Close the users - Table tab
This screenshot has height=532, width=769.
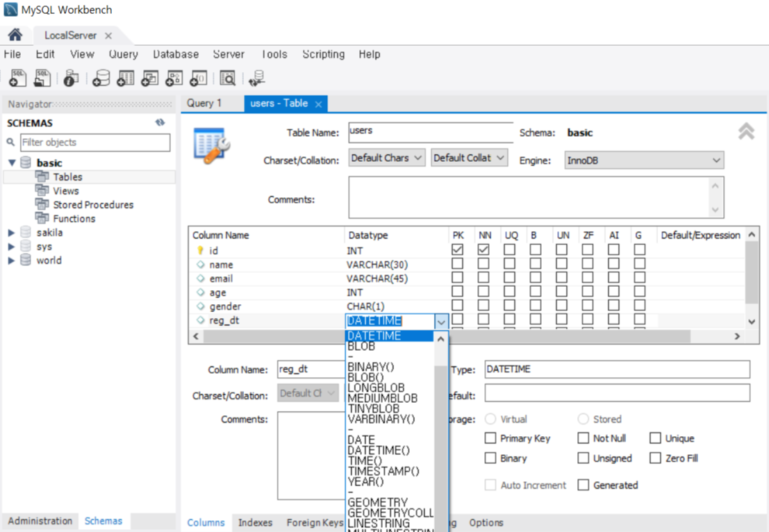[318, 104]
